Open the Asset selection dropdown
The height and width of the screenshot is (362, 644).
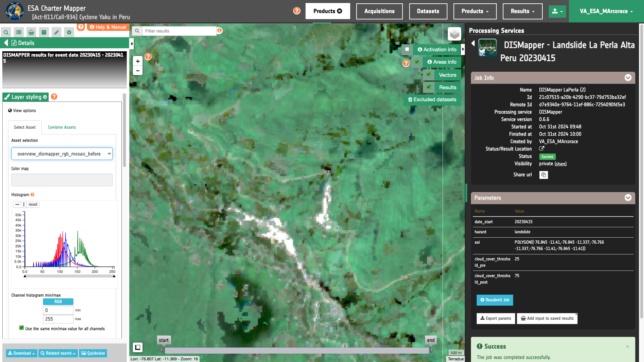[x=62, y=154]
